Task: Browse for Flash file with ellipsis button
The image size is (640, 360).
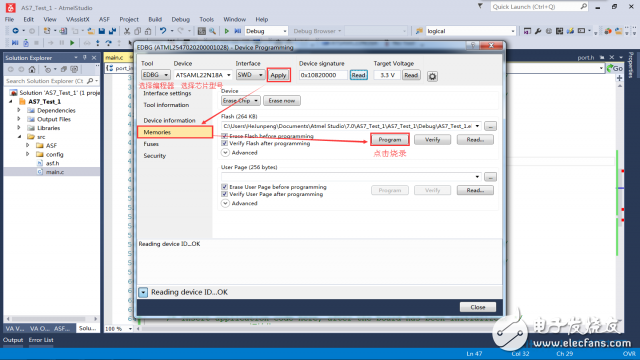Action: (x=490, y=126)
